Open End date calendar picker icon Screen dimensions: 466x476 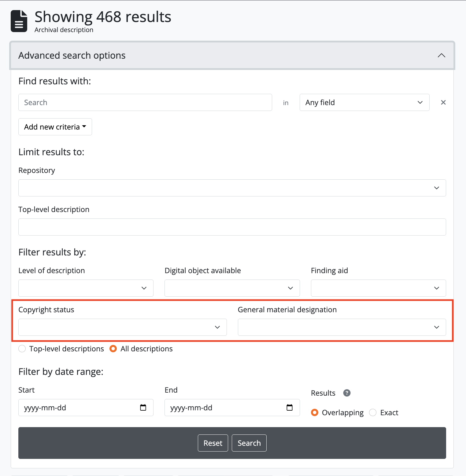289,408
